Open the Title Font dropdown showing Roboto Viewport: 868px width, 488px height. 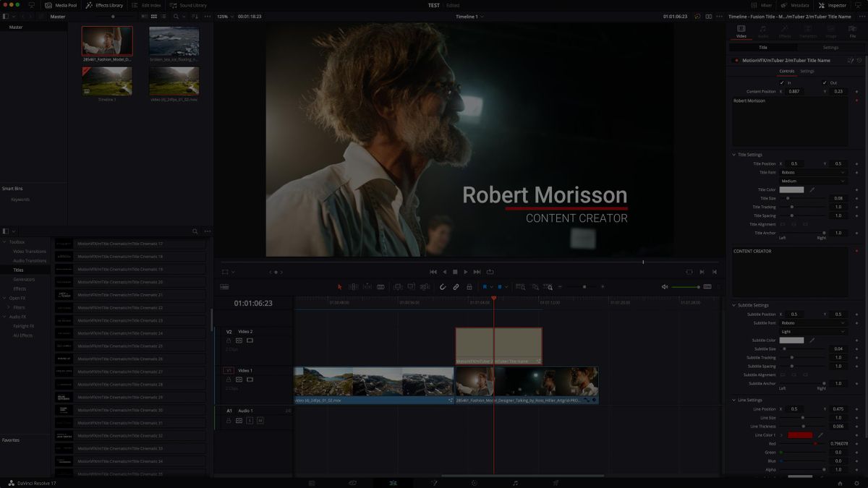[x=813, y=171]
